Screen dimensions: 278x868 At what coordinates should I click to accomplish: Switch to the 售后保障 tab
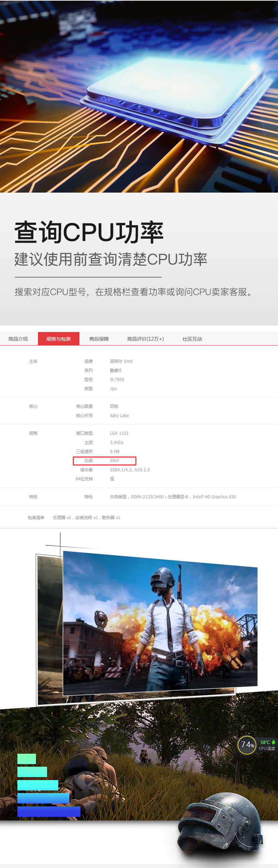(x=99, y=339)
